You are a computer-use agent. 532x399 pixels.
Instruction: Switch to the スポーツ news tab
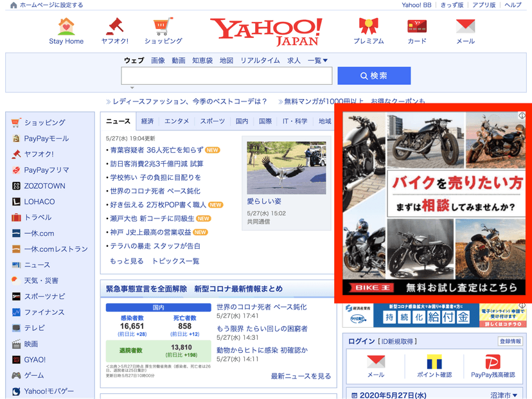(213, 121)
